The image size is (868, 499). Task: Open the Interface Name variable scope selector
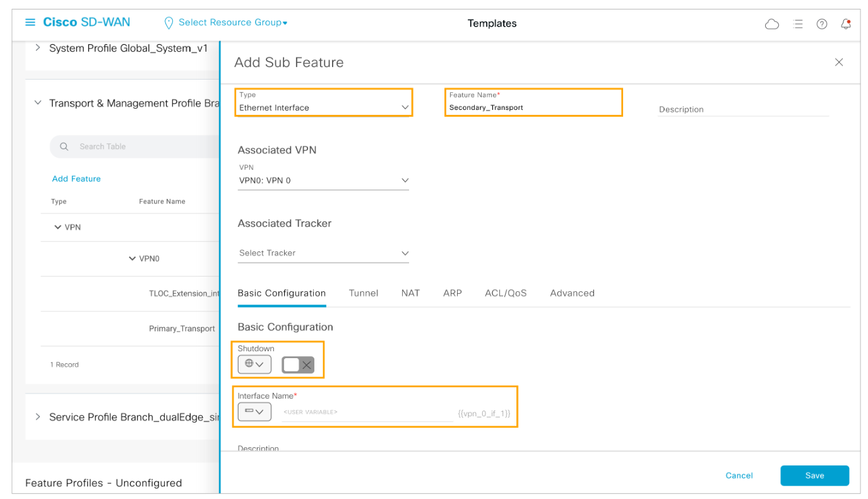254,412
